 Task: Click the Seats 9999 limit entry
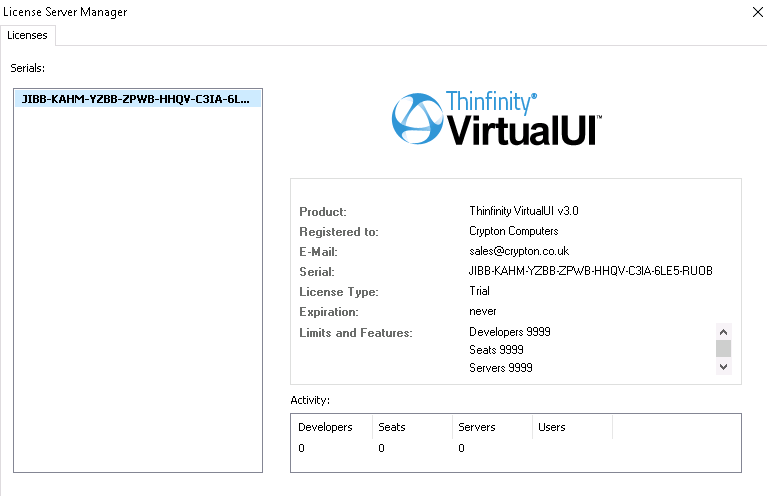click(x=496, y=350)
